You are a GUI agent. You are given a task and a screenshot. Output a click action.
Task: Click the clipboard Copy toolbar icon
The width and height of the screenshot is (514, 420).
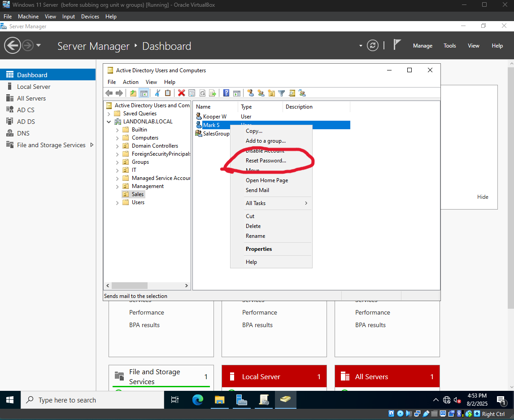tap(167, 93)
